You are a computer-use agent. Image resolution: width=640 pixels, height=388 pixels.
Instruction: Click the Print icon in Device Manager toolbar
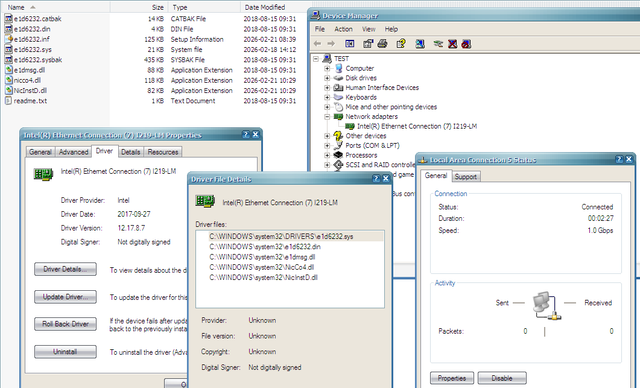tap(382, 43)
